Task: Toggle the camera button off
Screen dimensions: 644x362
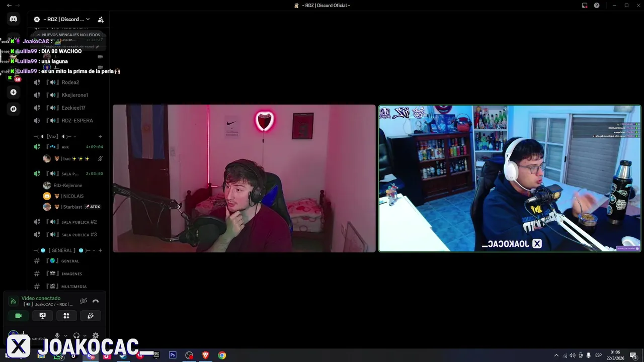Action: [18, 316]
